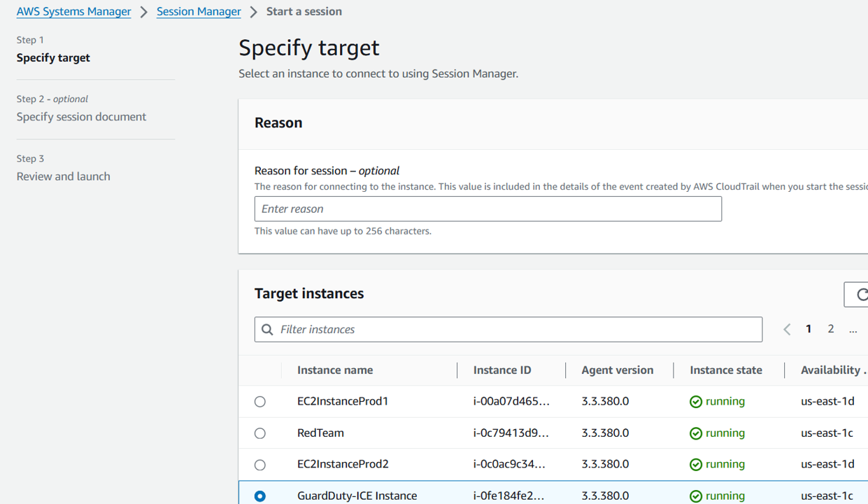This screenshot has width=868, height=504.
Task: Select the GuardDuty-ICE Instance radio button
Action: pos(260,496)
